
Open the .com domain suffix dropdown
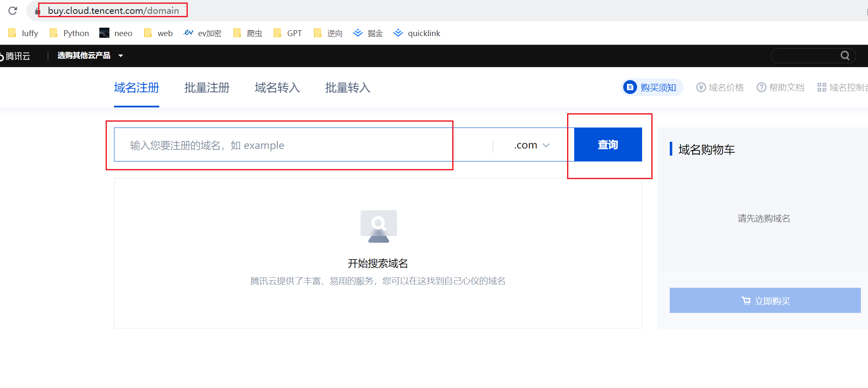tap(531, 145)
